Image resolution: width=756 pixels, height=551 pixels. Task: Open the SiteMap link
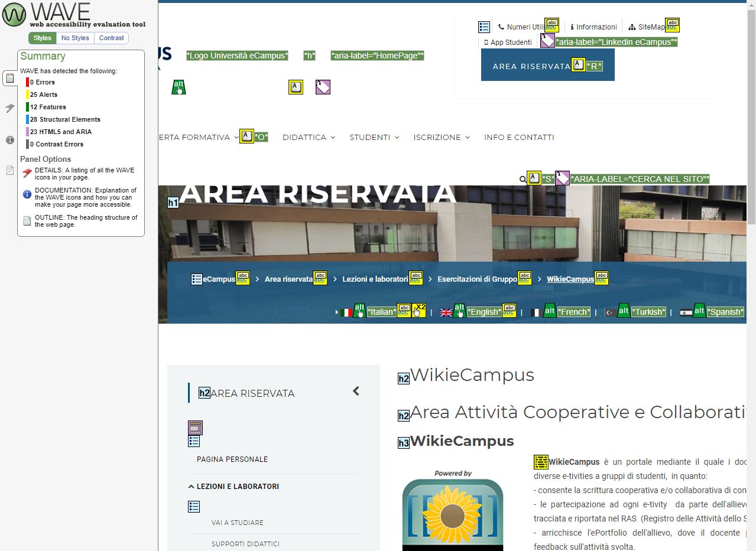click(647, 27)
